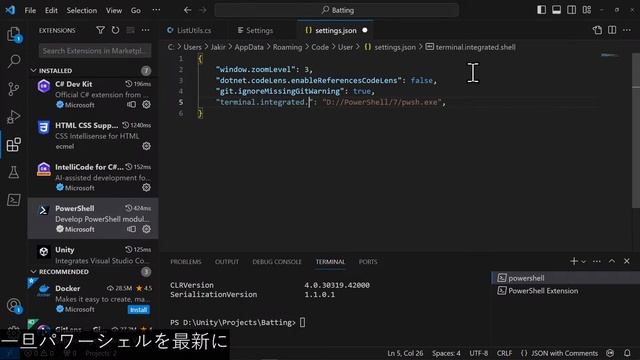Screen dimensions: 640x360
Task: Split the editor right
Action: [612, 30]
